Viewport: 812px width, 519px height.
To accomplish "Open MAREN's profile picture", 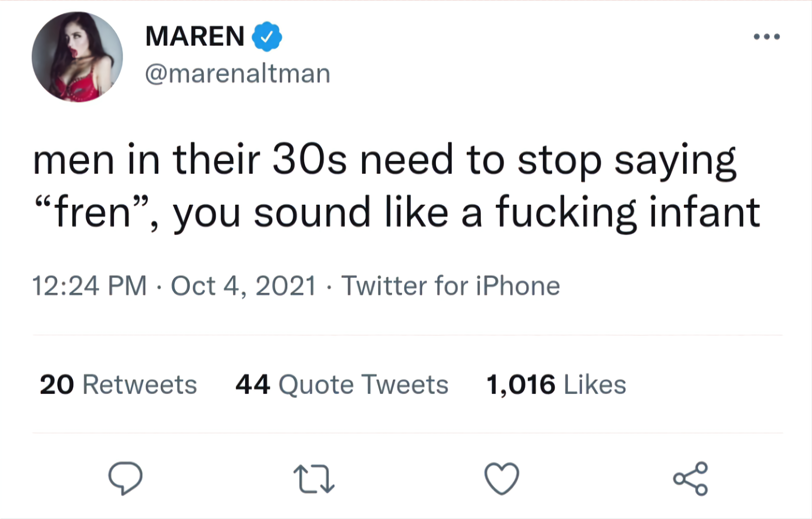I will coord(77,57).
